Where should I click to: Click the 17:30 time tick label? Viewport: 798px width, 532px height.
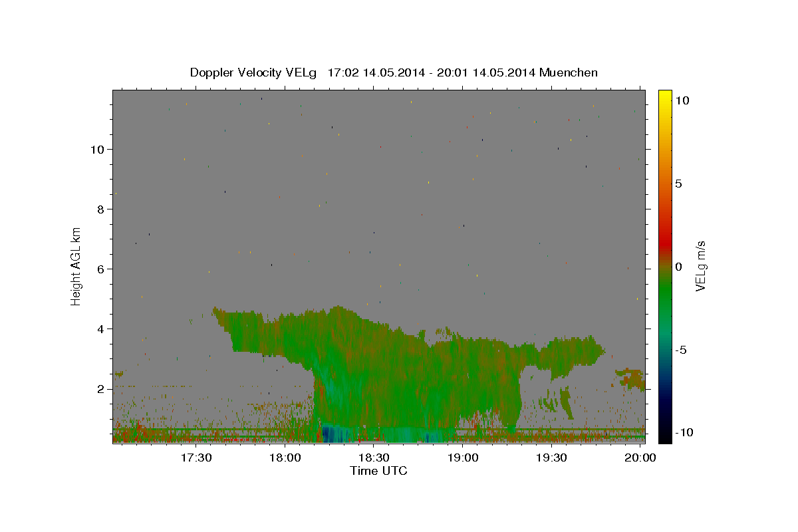pos(197,458)
